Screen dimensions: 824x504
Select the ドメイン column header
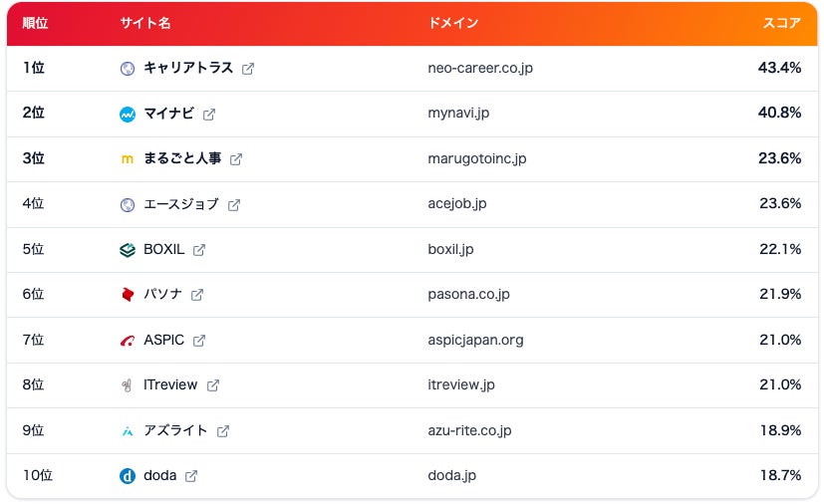453,23
